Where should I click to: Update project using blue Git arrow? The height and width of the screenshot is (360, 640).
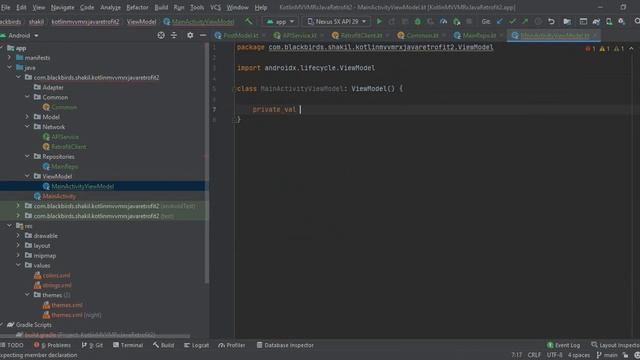point(500,21)
